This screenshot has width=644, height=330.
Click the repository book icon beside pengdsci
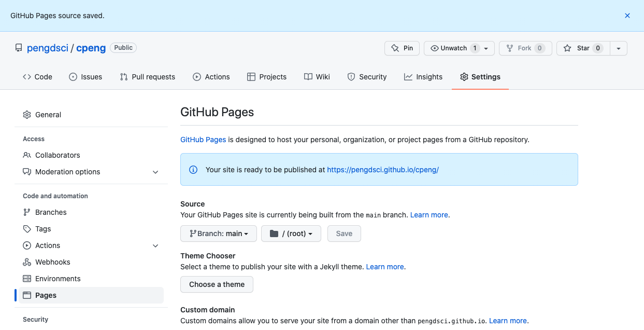[x=19, y=48]
